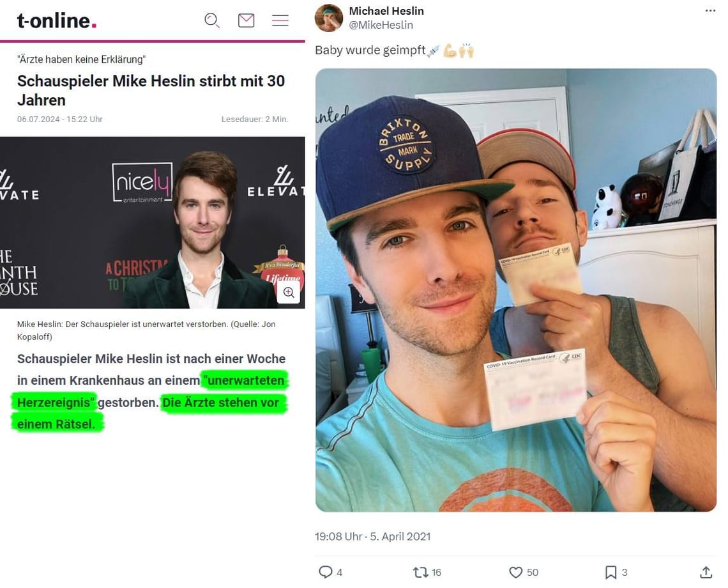Click the reply speech bubble icon
The width and height of the screenshot is (728, 588).
click(326, 572)
